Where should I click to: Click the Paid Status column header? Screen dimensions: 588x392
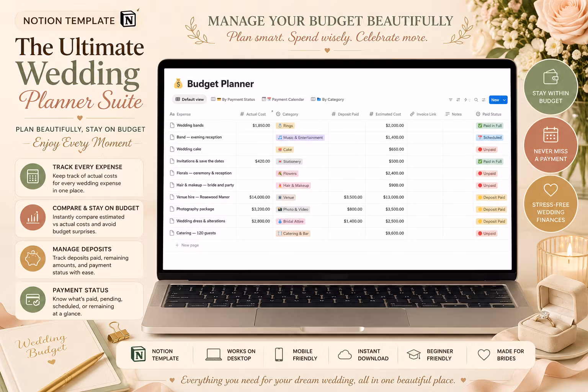click(488, 114)
